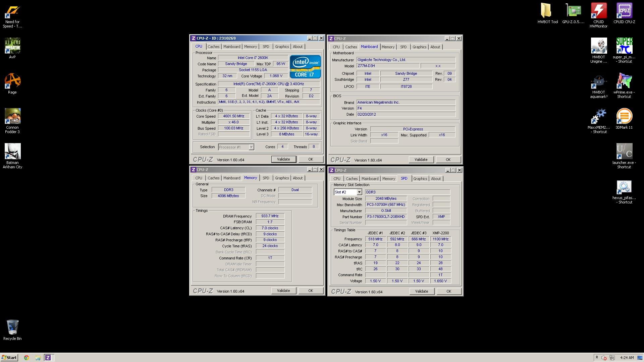
Task: Click the mainboard Model field Z77M-D3H
Action: pos(388,66)
